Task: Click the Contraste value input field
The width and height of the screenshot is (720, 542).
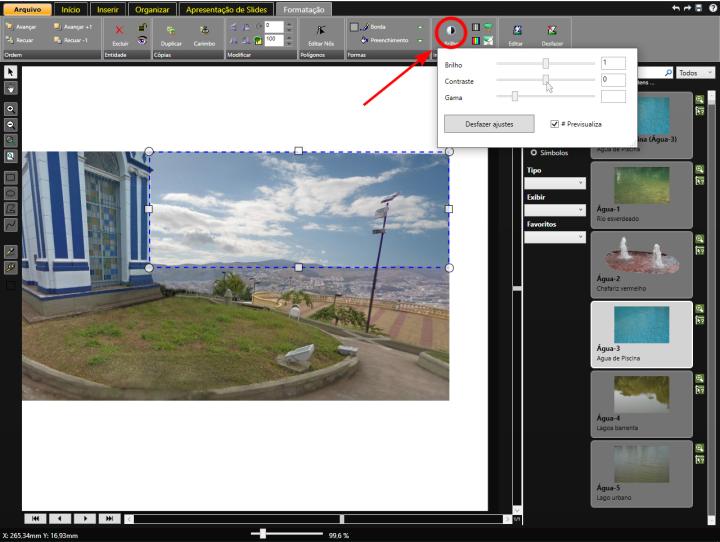Action: pyautogui.click(x=613, y=79)
